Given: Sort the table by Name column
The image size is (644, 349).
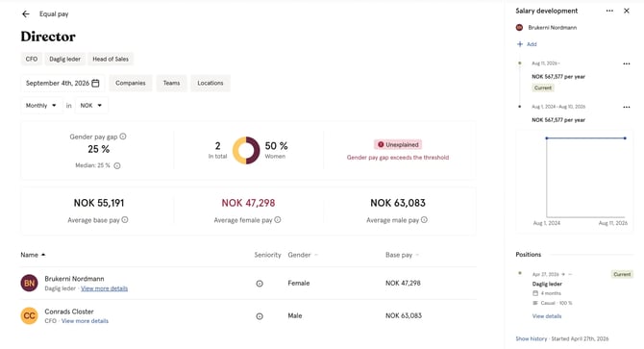Looking at the screenshot, I should pos(33,255).
